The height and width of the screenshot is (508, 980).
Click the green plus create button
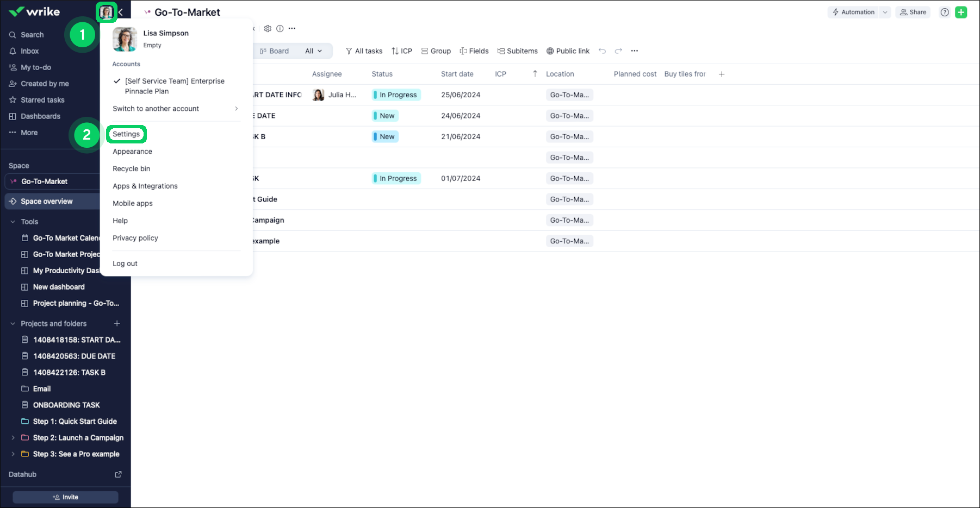click(961, 12)
